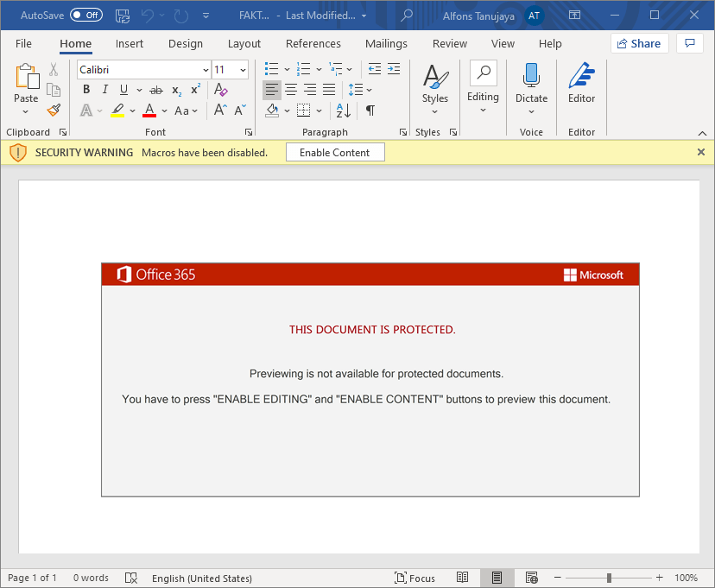The width and height of the screenshot is (715, 588).
Task: Click the zoom slider handle
Action: 609,578
